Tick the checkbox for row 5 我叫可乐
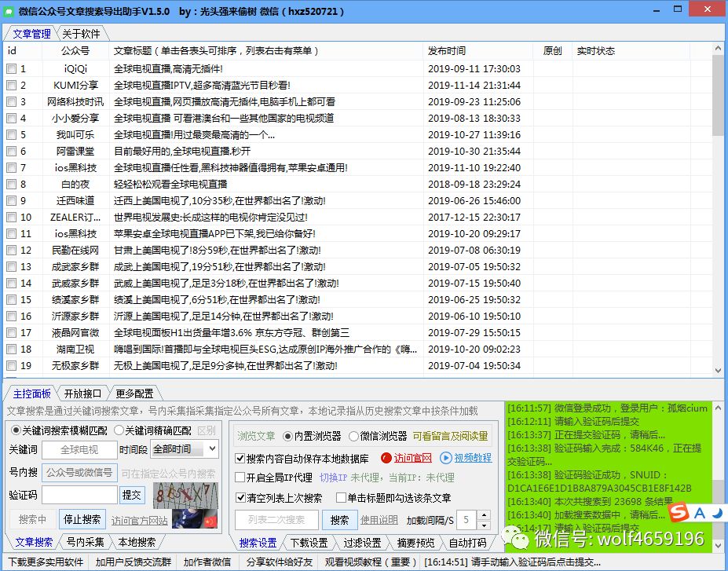 pos(12,135)
